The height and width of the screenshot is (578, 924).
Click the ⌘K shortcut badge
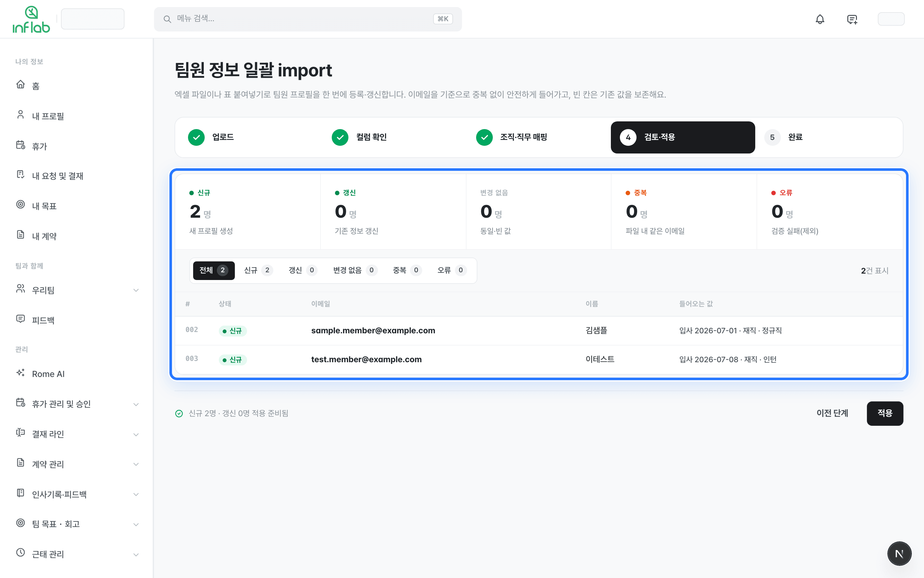pos(443,19)
